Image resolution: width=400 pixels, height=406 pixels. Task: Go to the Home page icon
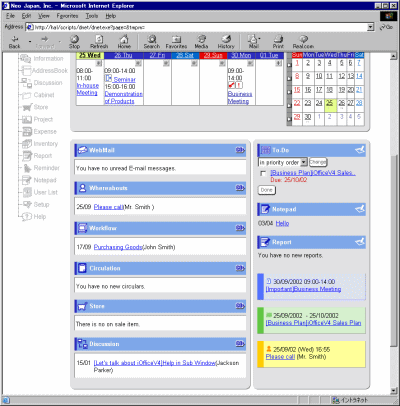tap(124, 42)
